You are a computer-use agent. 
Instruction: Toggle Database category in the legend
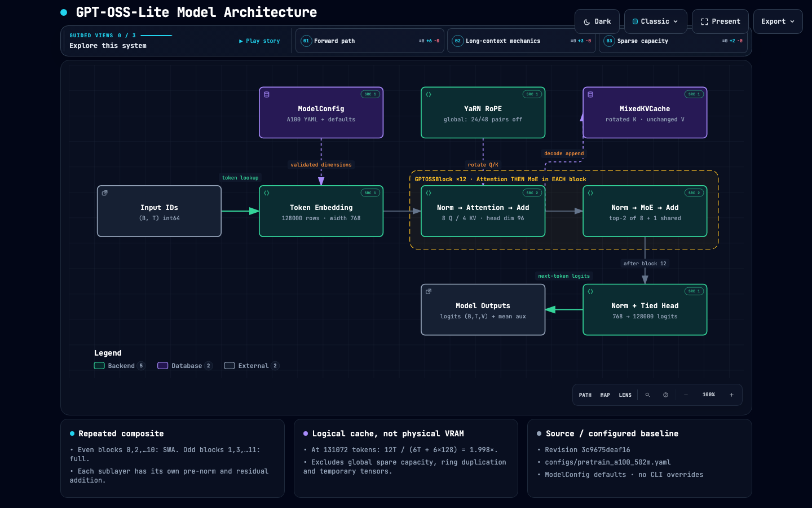click(x=185, y=366)
